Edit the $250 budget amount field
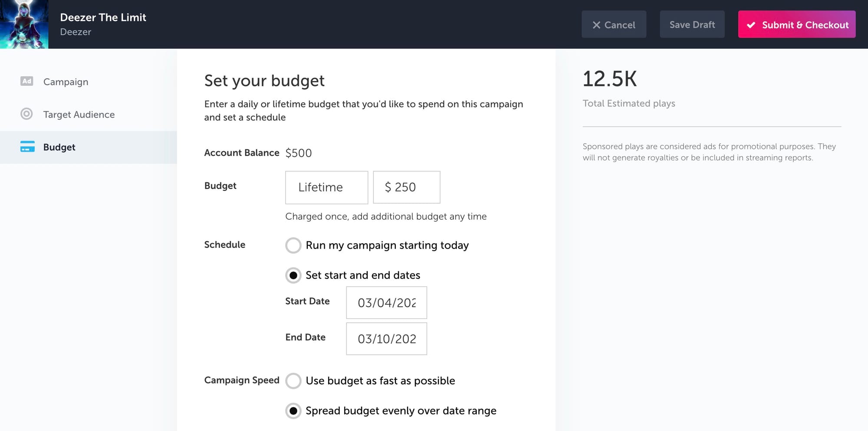The width and height of the screenshot is (868, 431). tap(407, 187)
